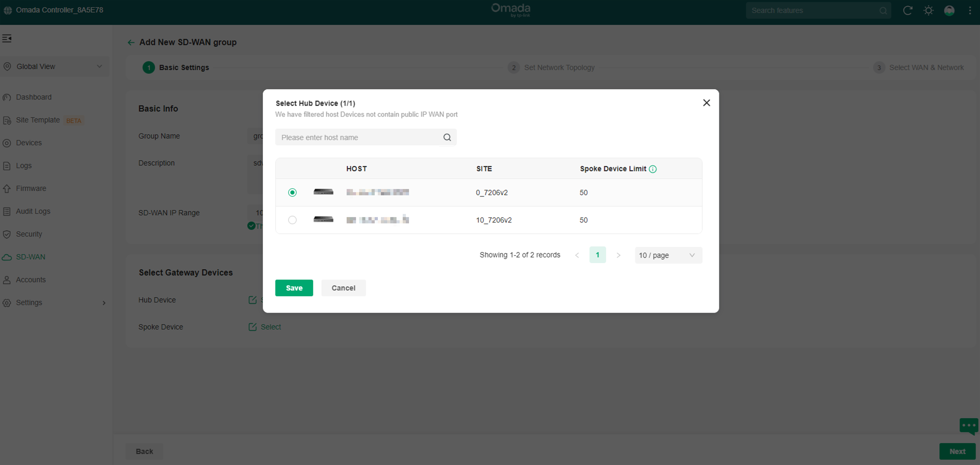Expand the Global View selector

(55, 67)
